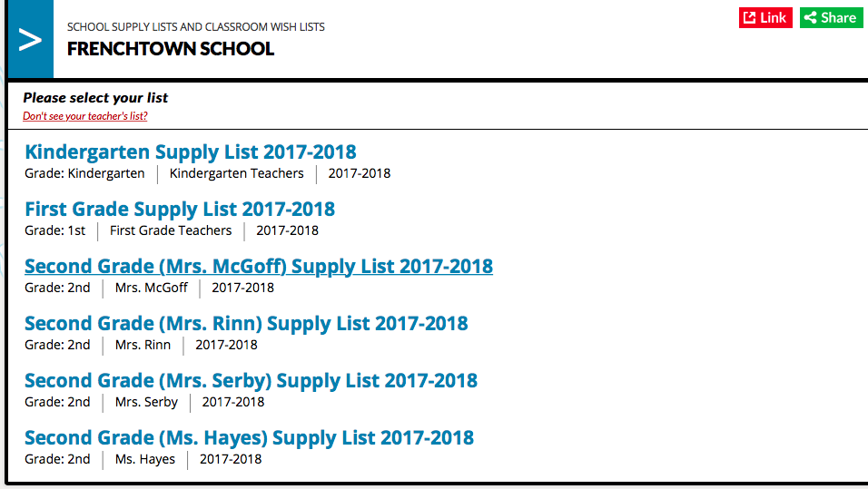
Task: Click "Please select your list" heading
Action: [95, 97]
